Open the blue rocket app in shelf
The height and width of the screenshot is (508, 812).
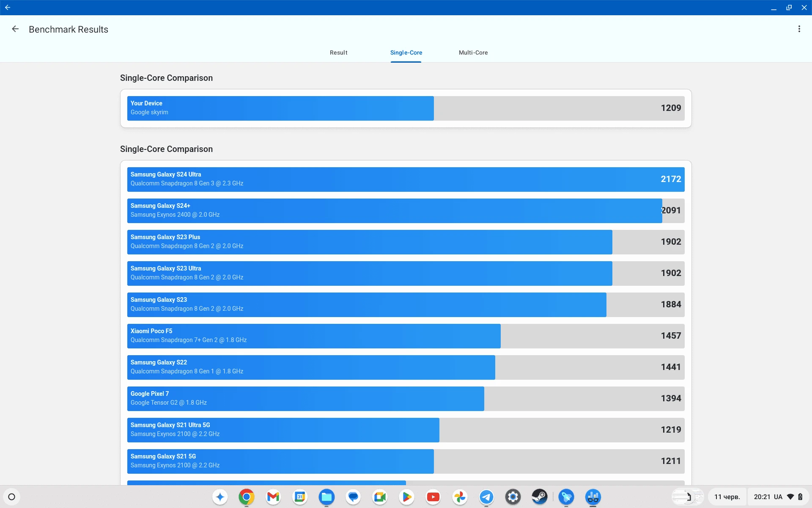point(566,497)
